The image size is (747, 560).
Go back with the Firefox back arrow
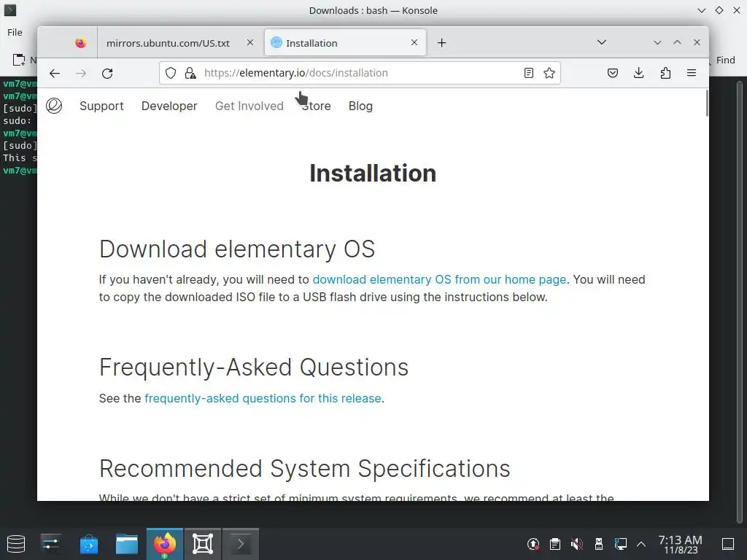[55, 74]
